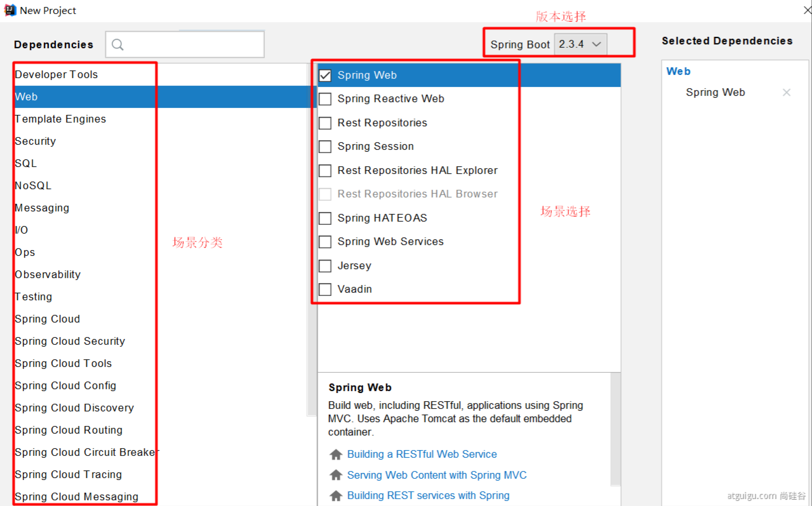The height and width of the screenshot is (506, 812).
Task: Click the IntelliJ icon in the title bar
Action: click(10, 10)
